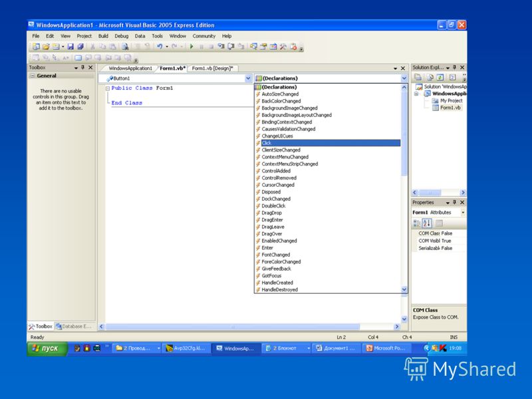Open the Object Browser toolbar icon
Viewport: 532px width, 399px height.
point(273,47)
